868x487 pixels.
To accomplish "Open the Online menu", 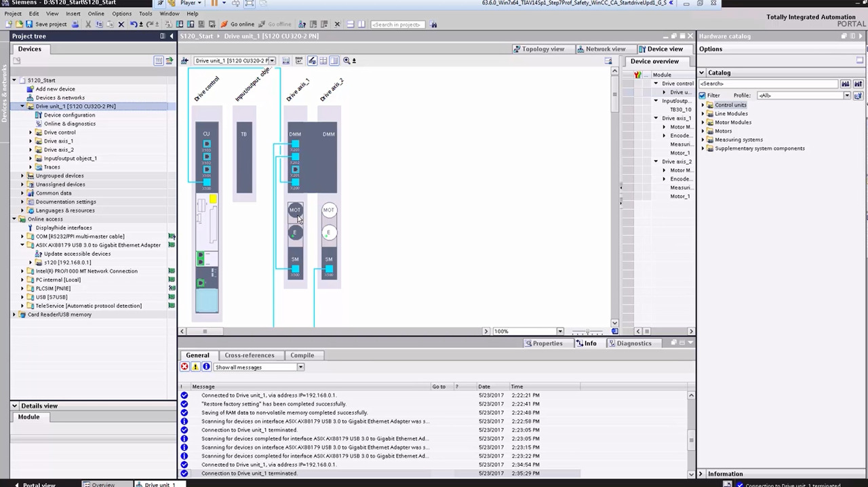I will (96, 14).
